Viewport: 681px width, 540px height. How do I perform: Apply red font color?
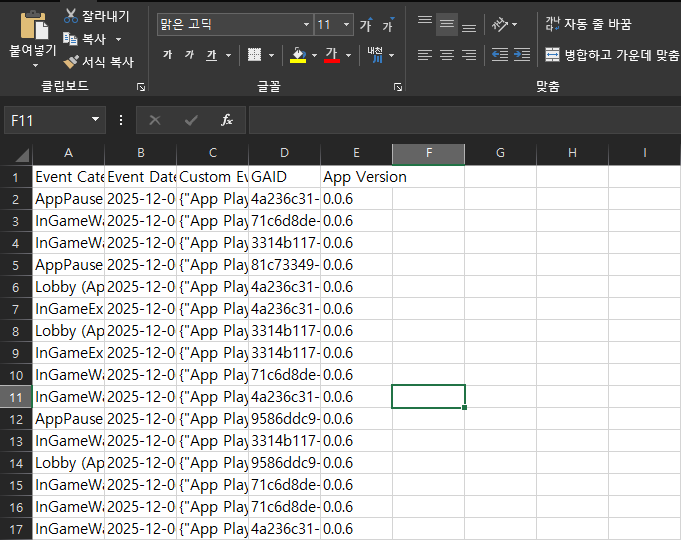pos(332,55)
